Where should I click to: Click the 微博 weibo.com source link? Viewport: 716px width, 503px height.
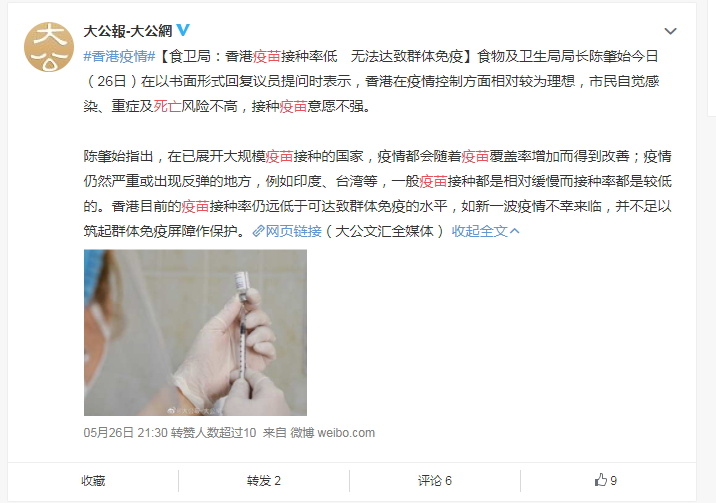pos(332,433)
